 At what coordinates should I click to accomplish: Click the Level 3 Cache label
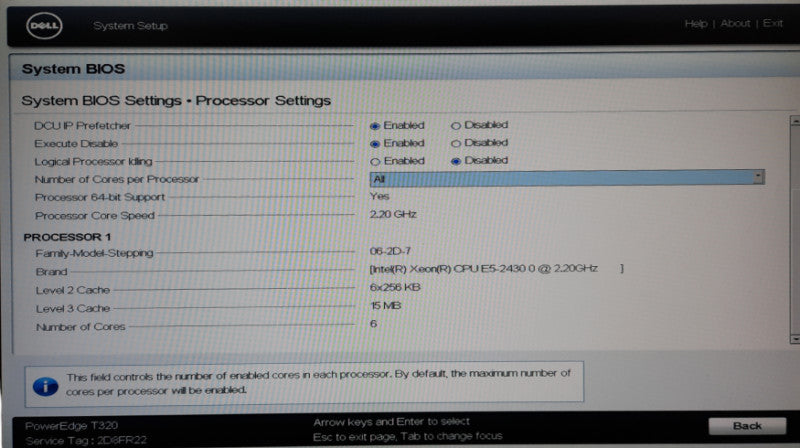tap(73, 309)
